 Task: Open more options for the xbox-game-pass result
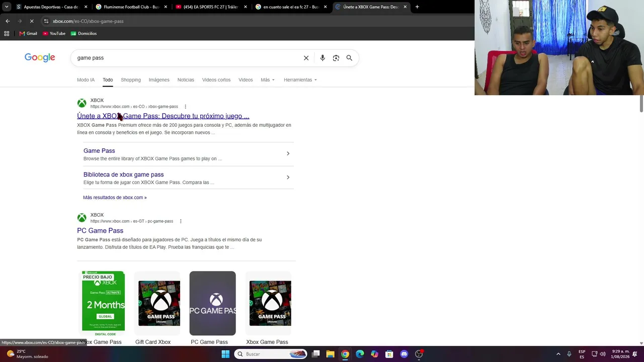[185, 107]
